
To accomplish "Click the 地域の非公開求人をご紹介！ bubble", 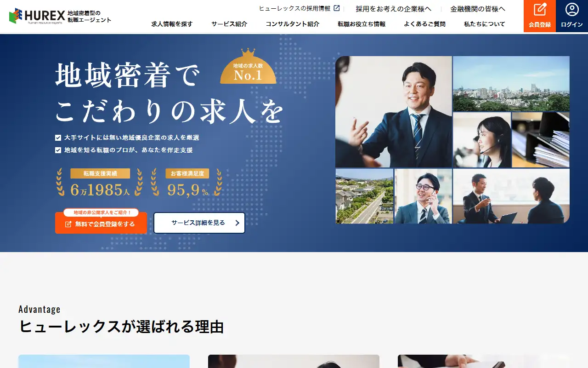I will [x=101, y=213].
